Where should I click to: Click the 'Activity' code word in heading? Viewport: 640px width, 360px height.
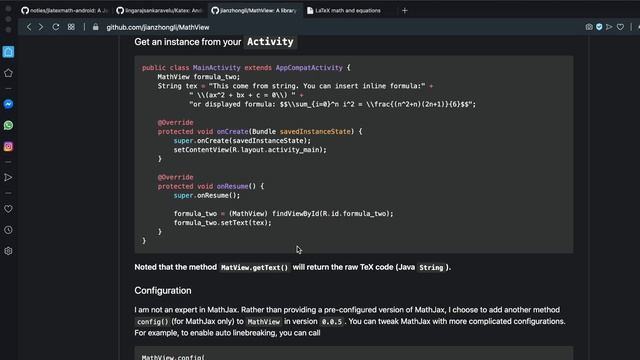coord(270,42)
